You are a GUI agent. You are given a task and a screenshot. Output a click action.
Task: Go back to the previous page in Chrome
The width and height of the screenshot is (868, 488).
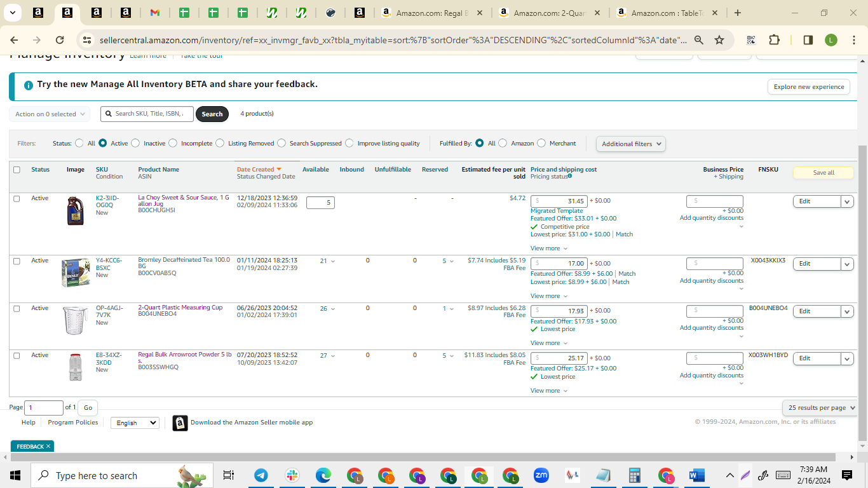pyautogui.click(x=14, y=40)
